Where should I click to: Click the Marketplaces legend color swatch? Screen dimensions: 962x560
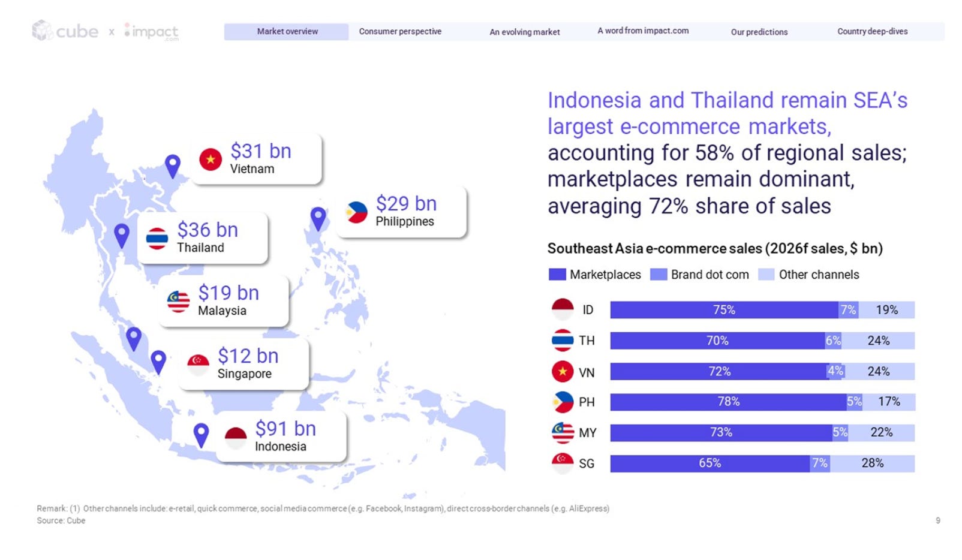coord(557,275)
